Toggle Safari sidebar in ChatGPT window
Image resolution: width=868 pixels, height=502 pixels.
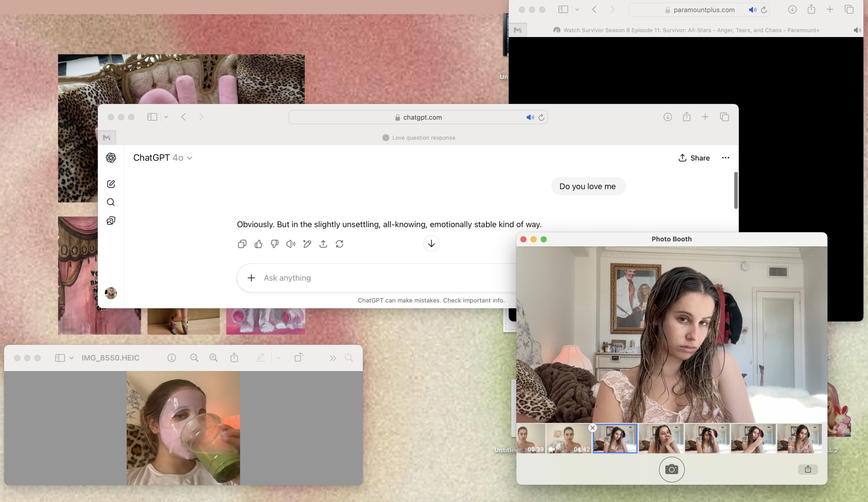pyautogui.click(x=152, y=117)
